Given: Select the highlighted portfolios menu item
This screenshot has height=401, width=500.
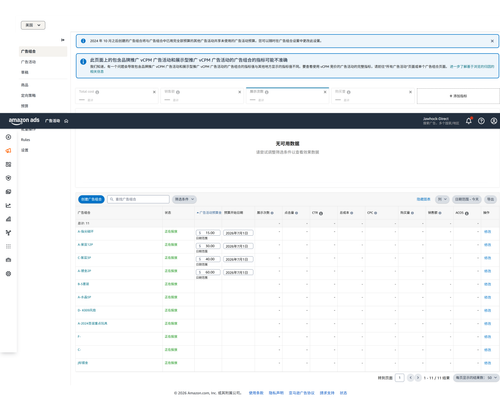Looking at the screenshot, I should click(43, 51).
